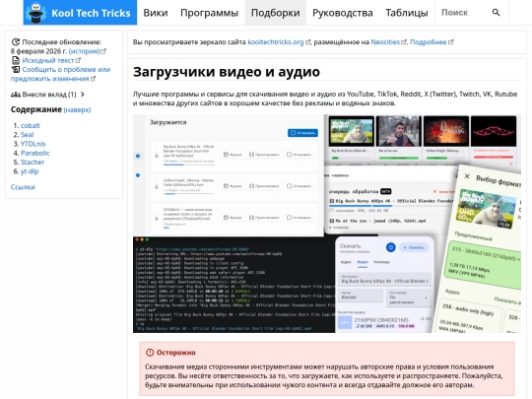Open the Таблицы menu item
The image size is (532, 399).
(407, 13)
